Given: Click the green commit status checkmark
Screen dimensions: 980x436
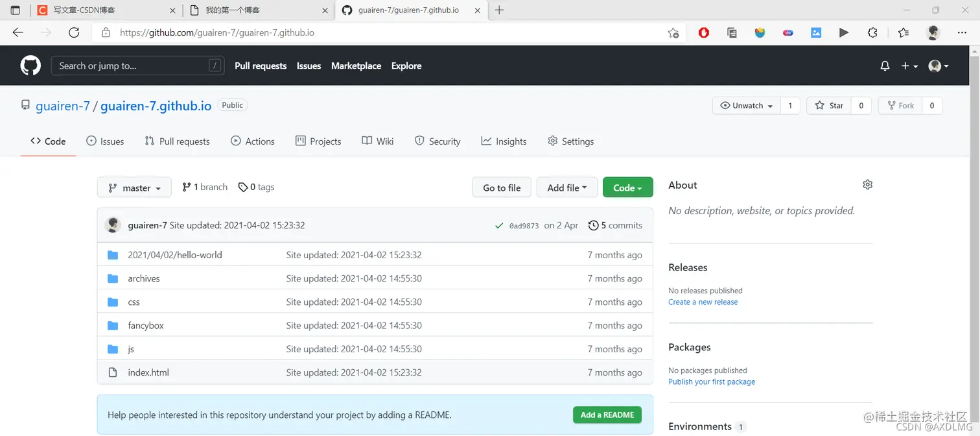Looking at the screenshot, I should (499, 226).
